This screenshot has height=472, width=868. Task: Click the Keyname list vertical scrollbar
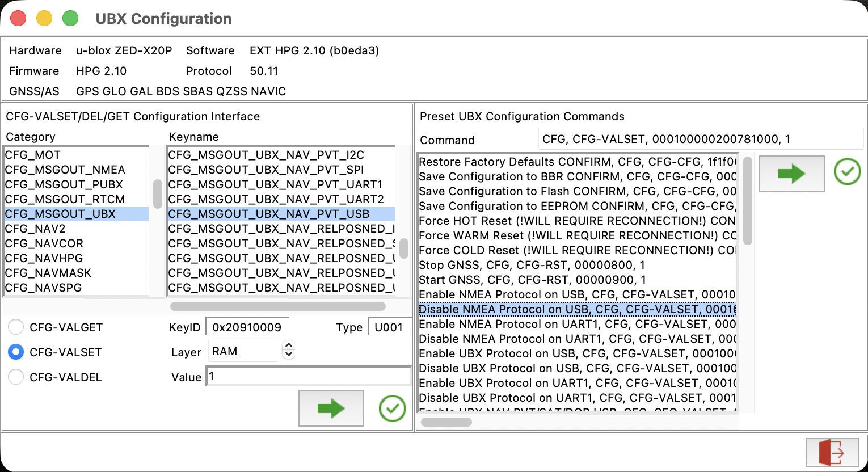pos(404,248)
